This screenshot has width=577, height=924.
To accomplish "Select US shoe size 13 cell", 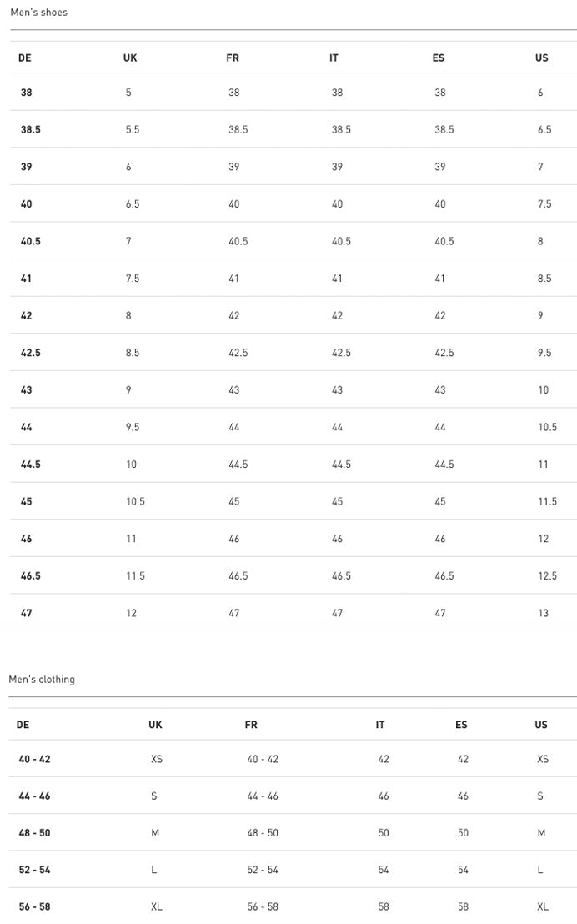I will (544, 613).
